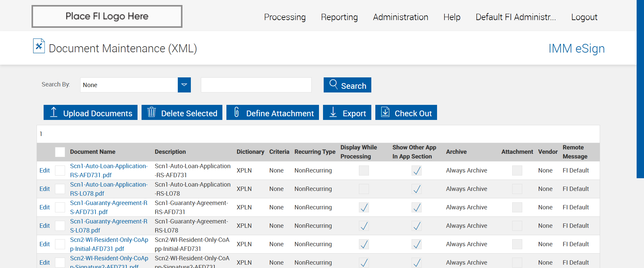The image size is (644, 268).
Task: Click the Document Maintenance XML page icon
Action: 39,46
